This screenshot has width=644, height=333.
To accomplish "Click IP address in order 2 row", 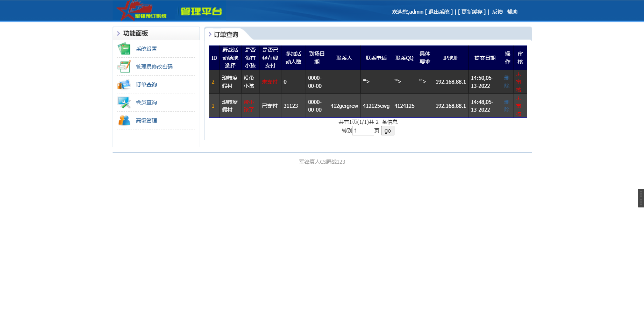I will [x=451, y=82].
